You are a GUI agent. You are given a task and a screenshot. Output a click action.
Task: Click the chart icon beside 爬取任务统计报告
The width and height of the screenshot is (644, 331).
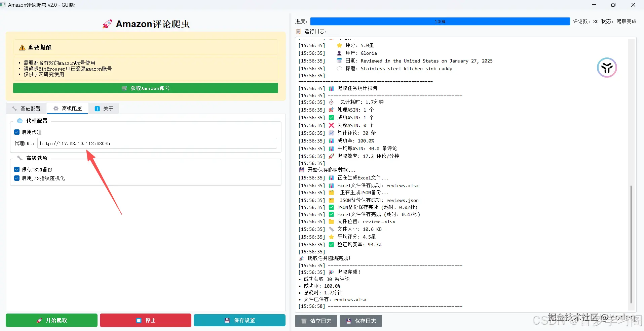point(331,88)
